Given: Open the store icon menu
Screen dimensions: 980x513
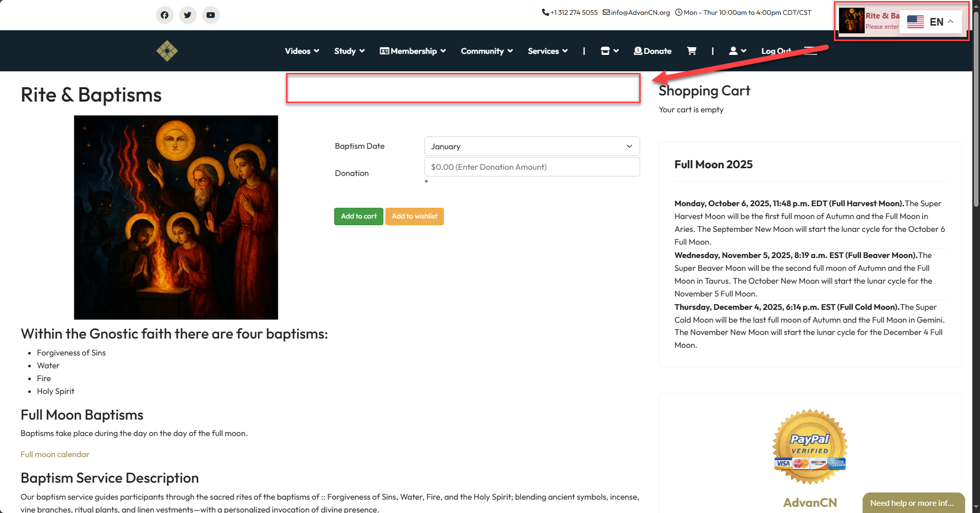Looking at the screenshot, I should click(x=609, y=51).
